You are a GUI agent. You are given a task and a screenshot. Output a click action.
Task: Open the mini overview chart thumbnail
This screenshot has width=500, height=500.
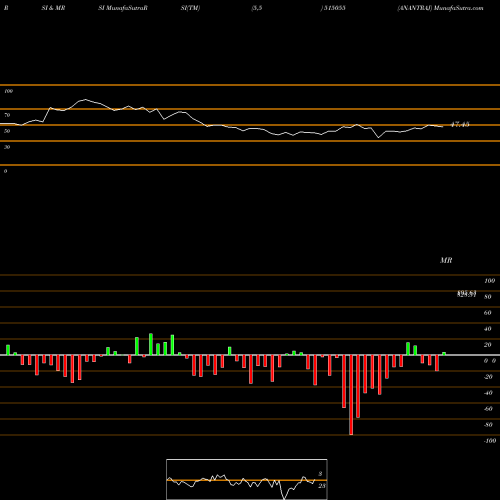pos(247,479)
